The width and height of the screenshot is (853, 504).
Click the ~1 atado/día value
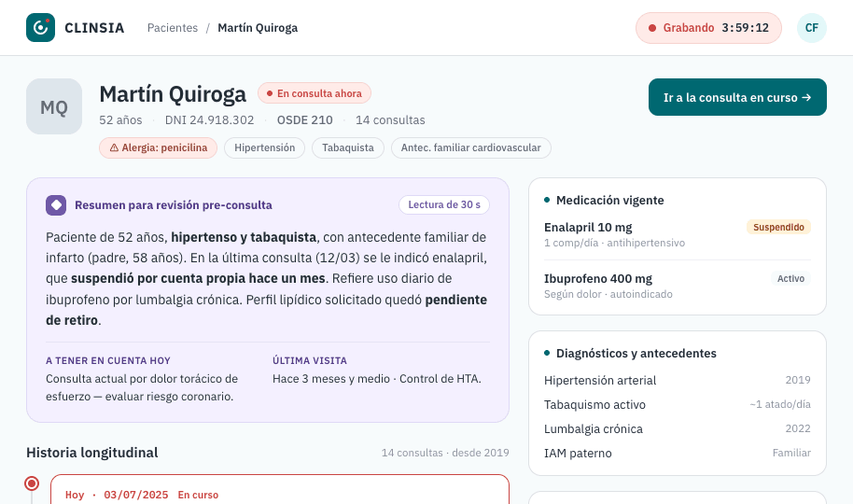coord(779,404)
